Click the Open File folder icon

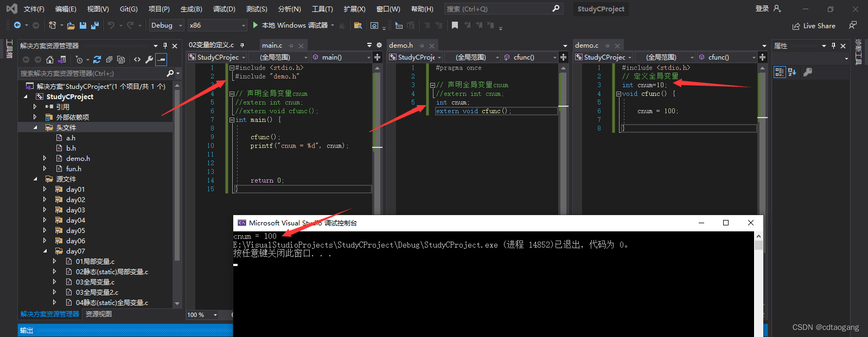(71, 25)
